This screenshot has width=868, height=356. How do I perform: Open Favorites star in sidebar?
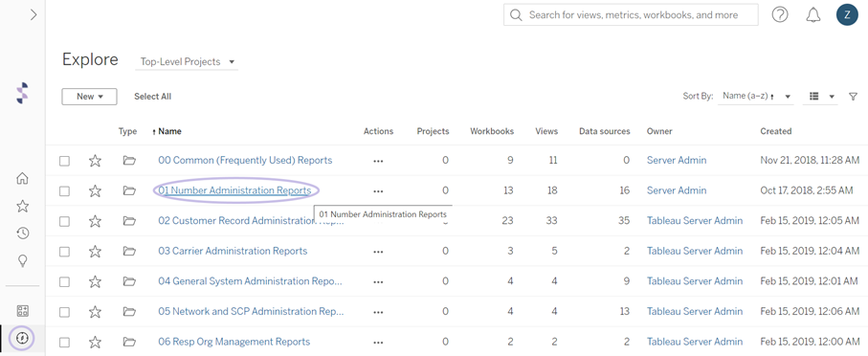click(22, 206)
